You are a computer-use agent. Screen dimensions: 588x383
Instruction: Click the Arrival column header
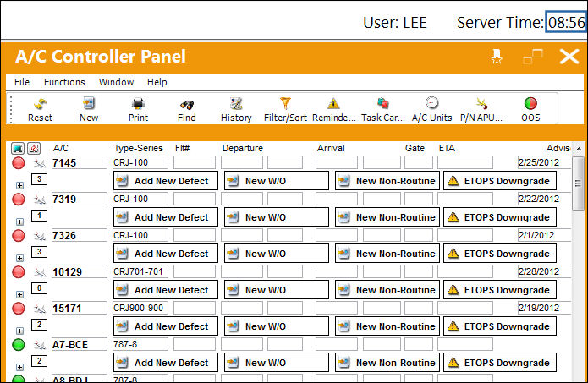pyautogui.click(x=331, y=149)
